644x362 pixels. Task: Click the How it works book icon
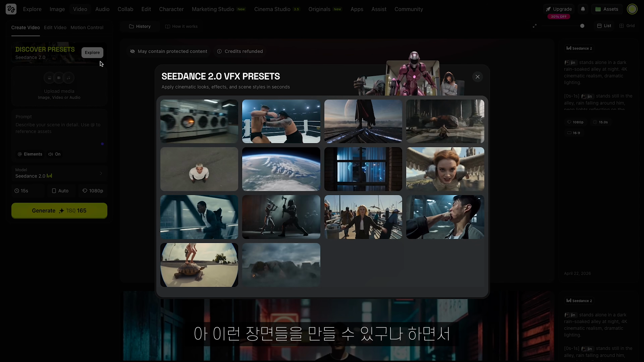[168, 26]
